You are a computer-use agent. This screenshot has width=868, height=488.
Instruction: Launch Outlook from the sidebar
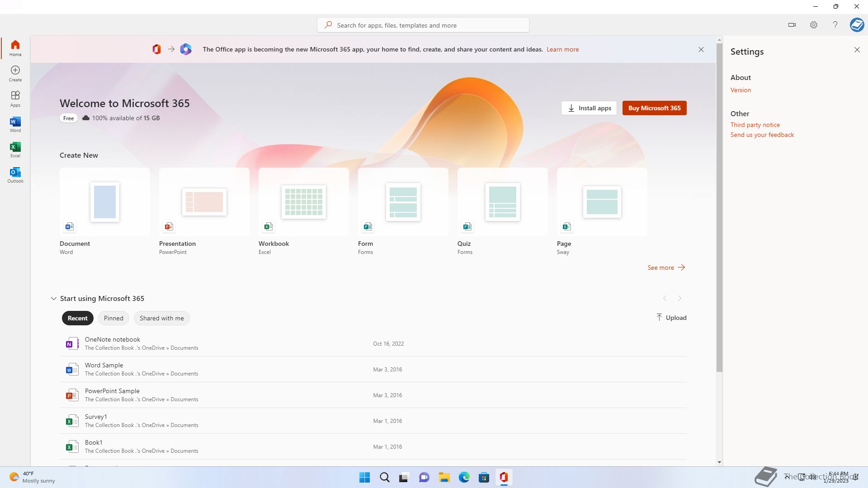[x=15, y=174]
